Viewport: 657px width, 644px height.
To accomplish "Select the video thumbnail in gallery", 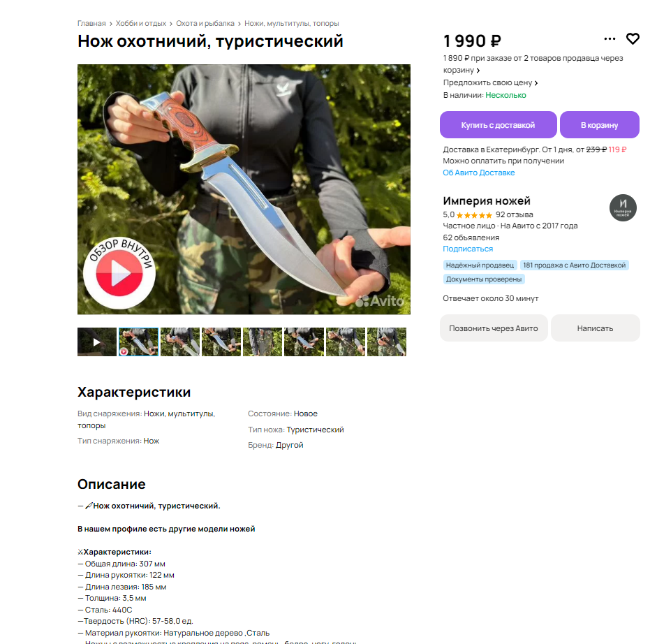I will 97,342.
